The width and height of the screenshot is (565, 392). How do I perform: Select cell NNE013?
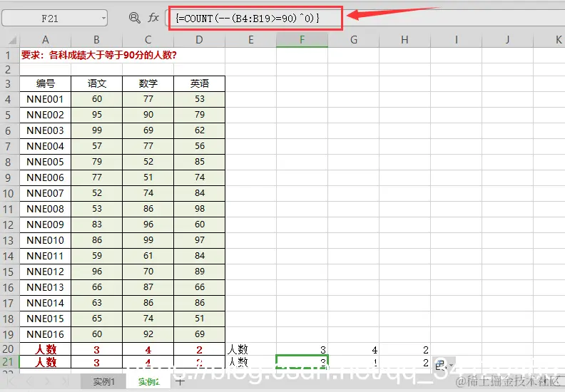point(46,287)
